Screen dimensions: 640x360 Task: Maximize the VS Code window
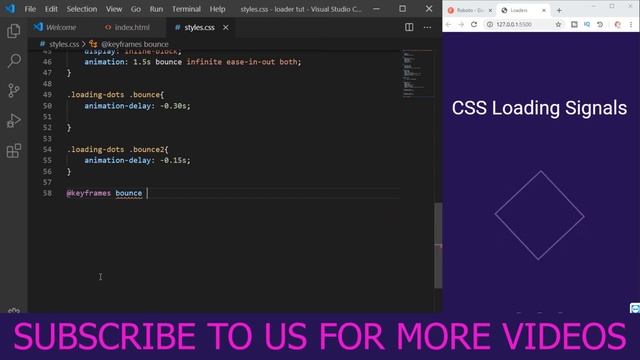click(x=402, y=9)
